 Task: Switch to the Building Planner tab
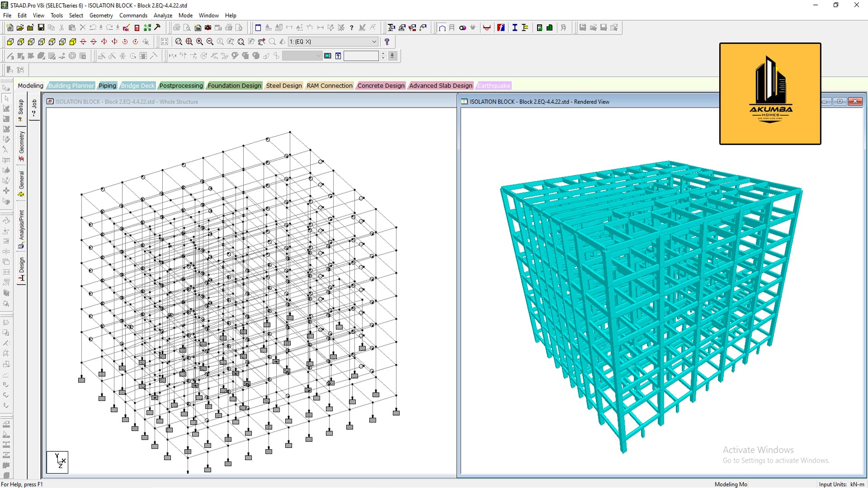[71, 86]
